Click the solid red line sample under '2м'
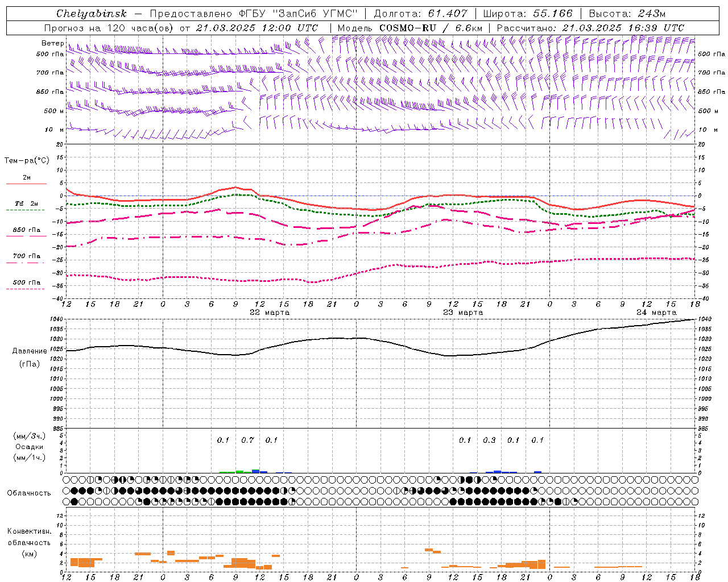The height and width of the screenshot is (582, 728). pos(26,184)
